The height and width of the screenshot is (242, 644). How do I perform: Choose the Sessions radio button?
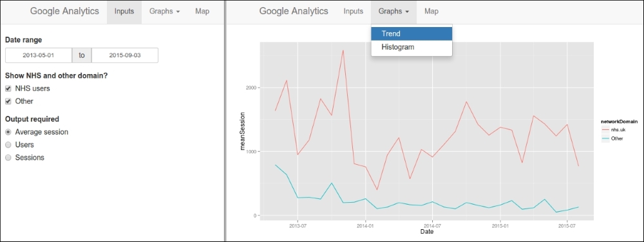(x=8, y=158)
